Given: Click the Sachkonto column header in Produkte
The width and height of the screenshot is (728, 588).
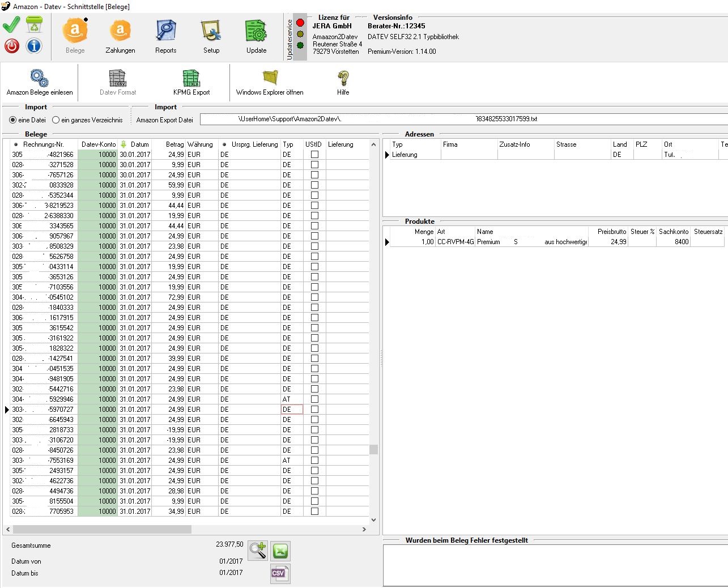Looking at the screenshot, I should coord(674,232).
